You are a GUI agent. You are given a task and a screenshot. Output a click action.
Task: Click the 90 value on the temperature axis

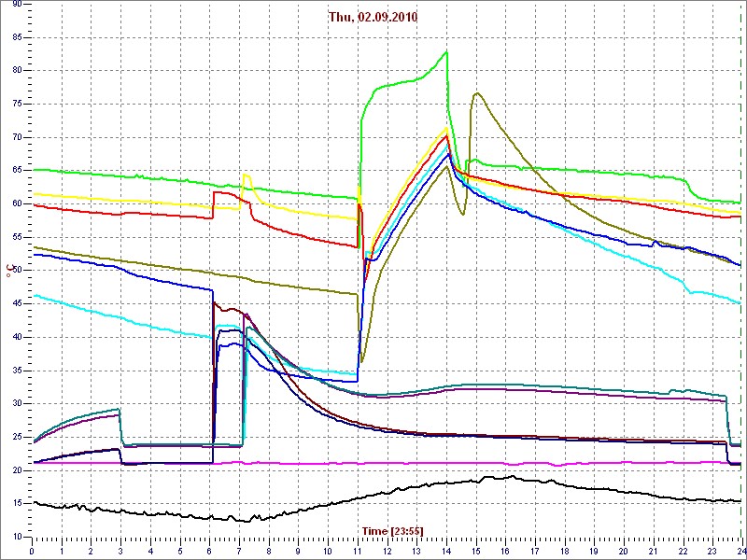click(x=15, y=4)
